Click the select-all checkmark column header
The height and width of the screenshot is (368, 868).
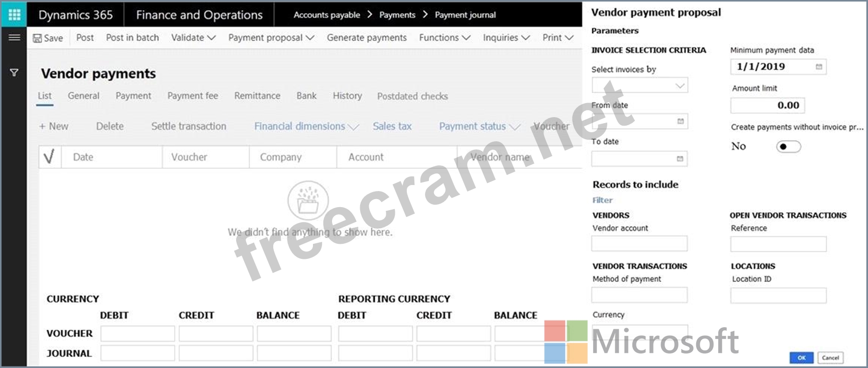(49, 157)
